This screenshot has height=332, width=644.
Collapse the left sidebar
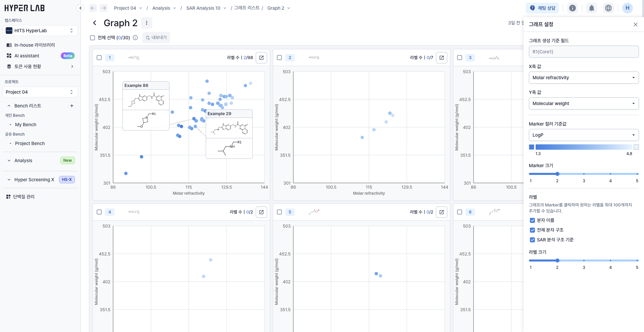81,8
